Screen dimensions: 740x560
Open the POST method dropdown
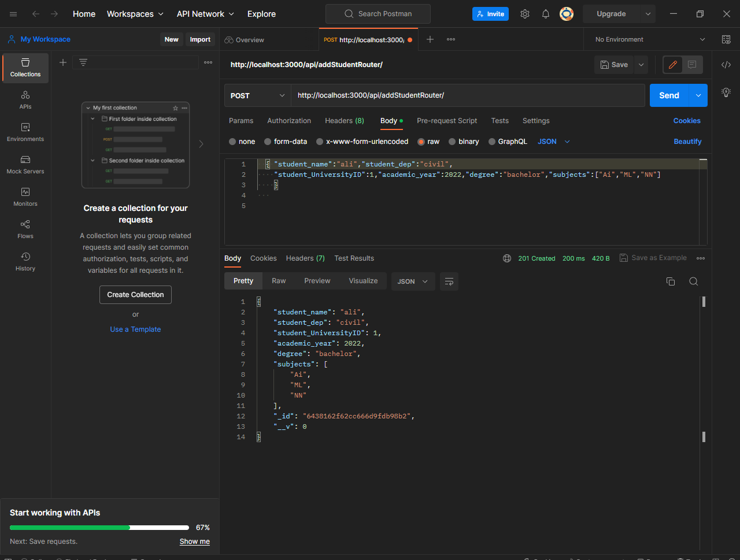coord(257,95)
